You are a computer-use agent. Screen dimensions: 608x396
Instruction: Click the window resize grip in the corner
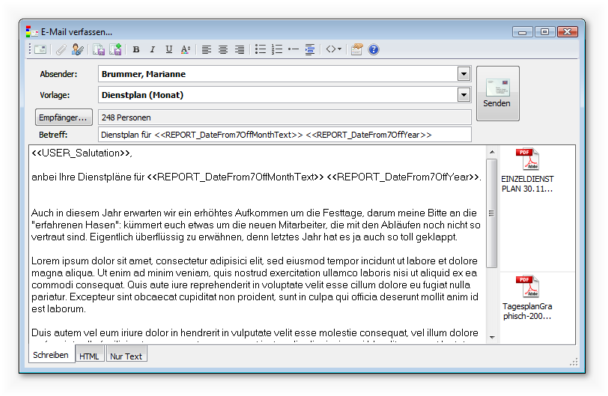coord(573,362)
